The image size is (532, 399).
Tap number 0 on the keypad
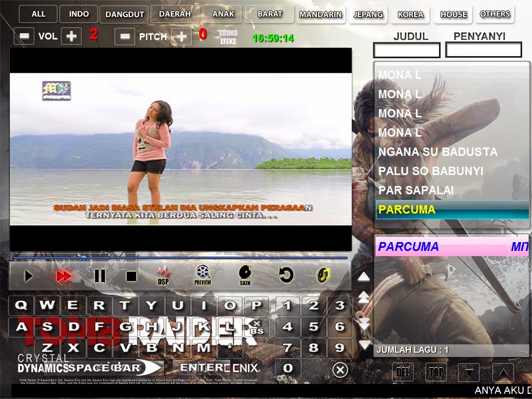288,368
